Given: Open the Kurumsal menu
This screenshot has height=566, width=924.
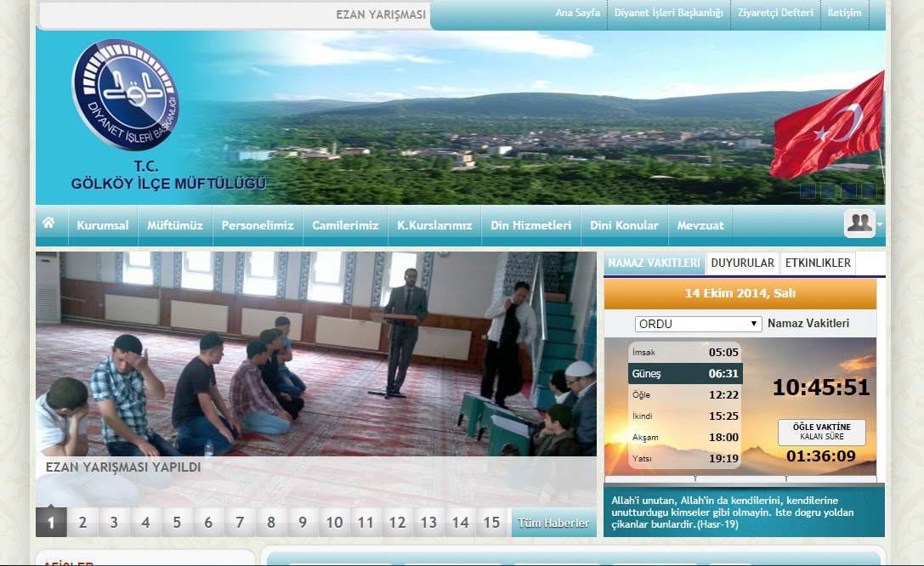Looking at the screenshot, I should click(103, 225).
